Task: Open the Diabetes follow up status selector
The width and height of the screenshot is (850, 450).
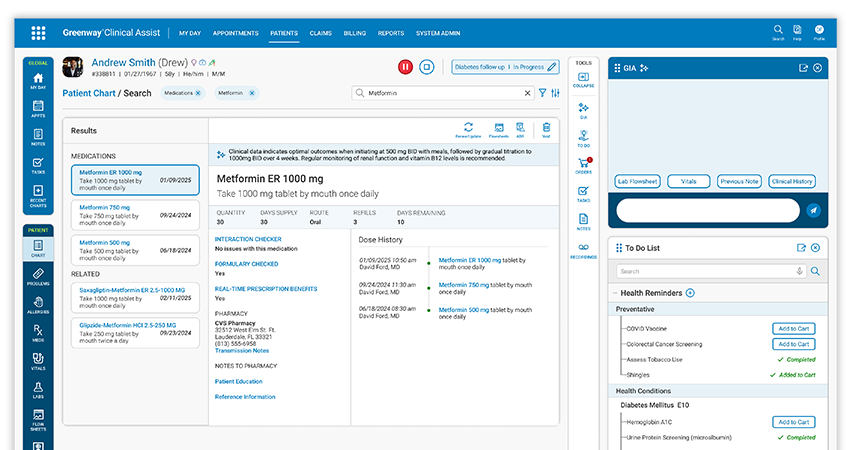Action: point(504,67)
